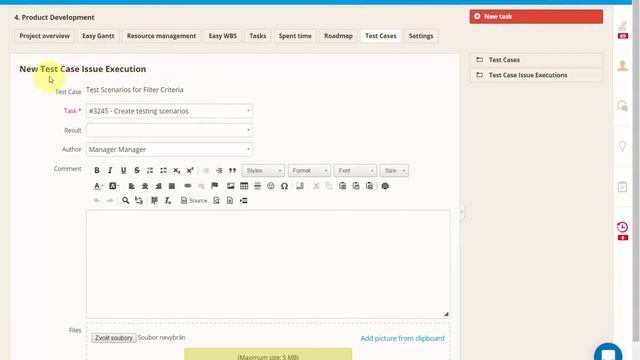Click Add picture from clipboard link
Image resolution: width=640 pixels, height=360 pixels.
coord(402,338)
